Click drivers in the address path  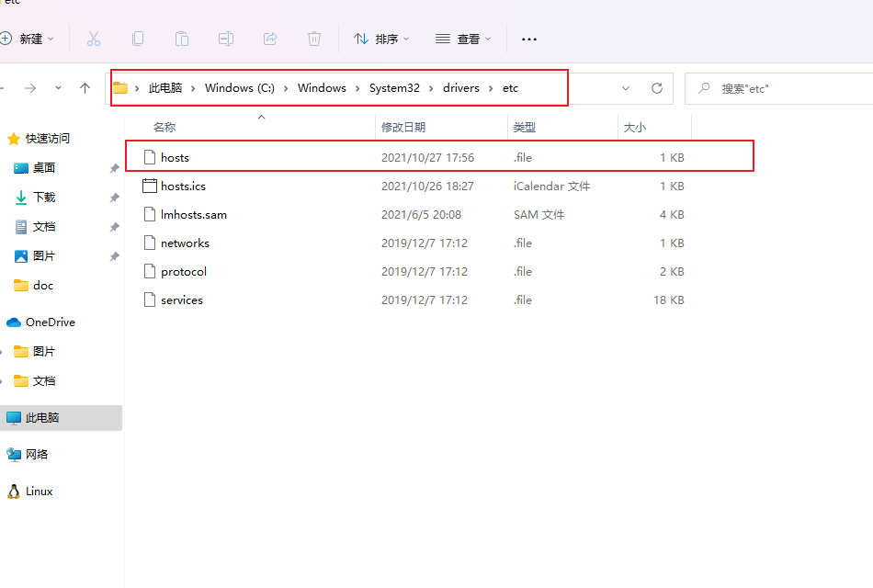[x=461, y=88]
